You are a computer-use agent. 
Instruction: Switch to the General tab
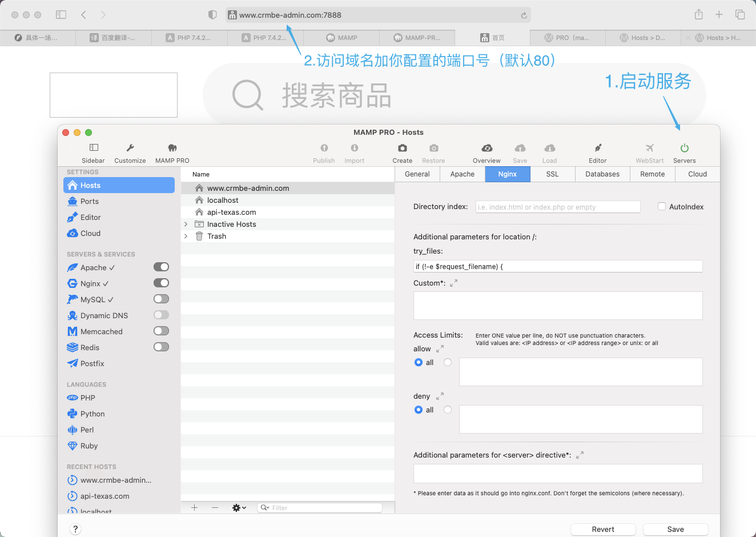pyautogui.click(x=417, y=174)
